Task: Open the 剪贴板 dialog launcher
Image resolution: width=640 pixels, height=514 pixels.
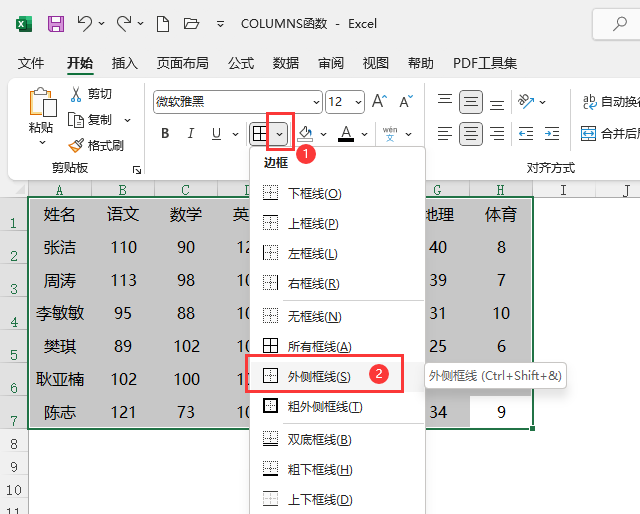Action: [x=137, y=170]
